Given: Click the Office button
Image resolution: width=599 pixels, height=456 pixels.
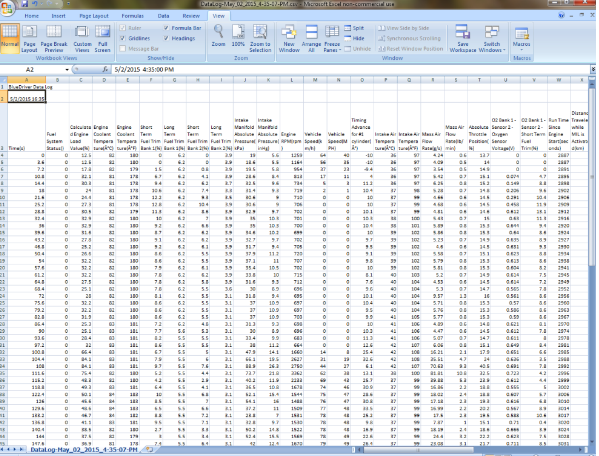Looking at the screenshot, I should (6, 7).
